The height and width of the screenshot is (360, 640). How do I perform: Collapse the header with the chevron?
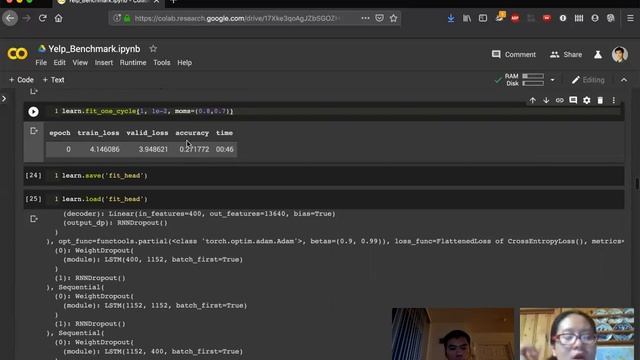[x=624, y=80]
